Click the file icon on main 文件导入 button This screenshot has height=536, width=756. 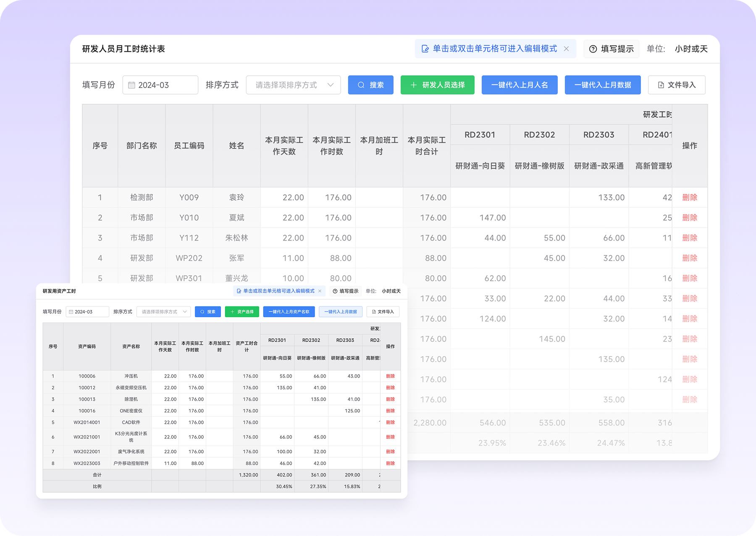coord(661,85)
